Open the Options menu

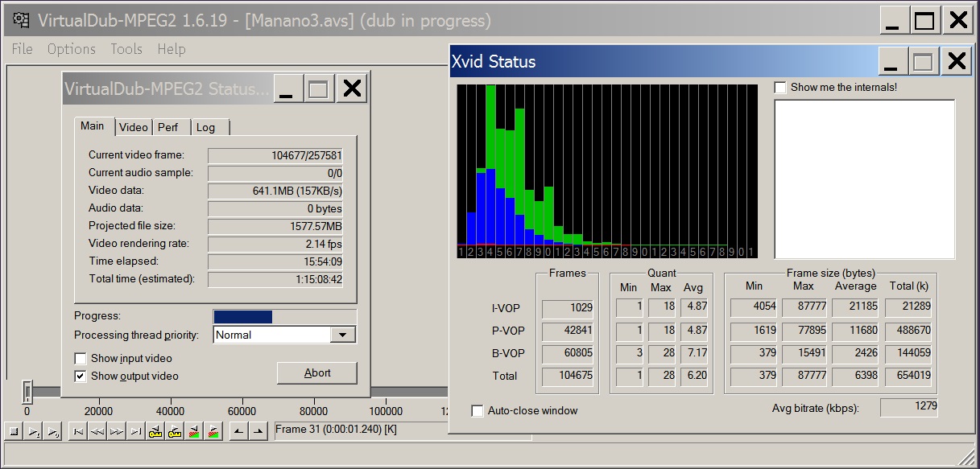72,49
